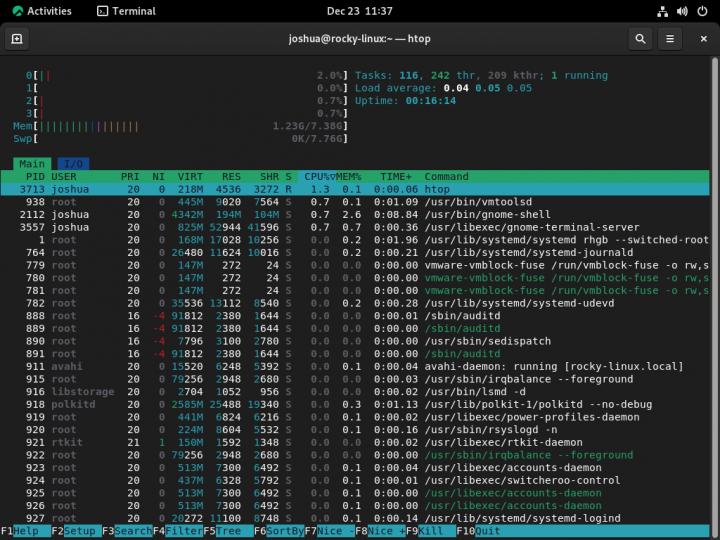This screenshot has width=720, height=540.
Task: Sort by the CPU% column header
Action: coord(320,176)
